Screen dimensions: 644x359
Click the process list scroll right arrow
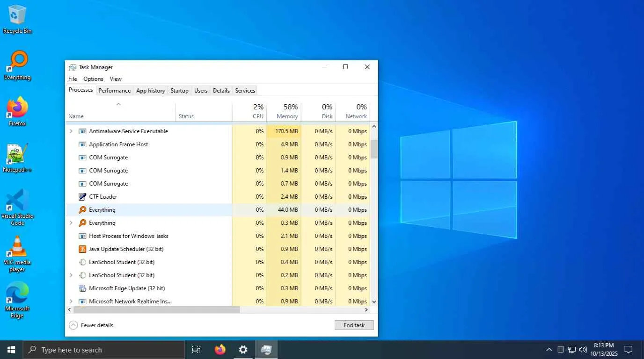click(x=366, y=310)
